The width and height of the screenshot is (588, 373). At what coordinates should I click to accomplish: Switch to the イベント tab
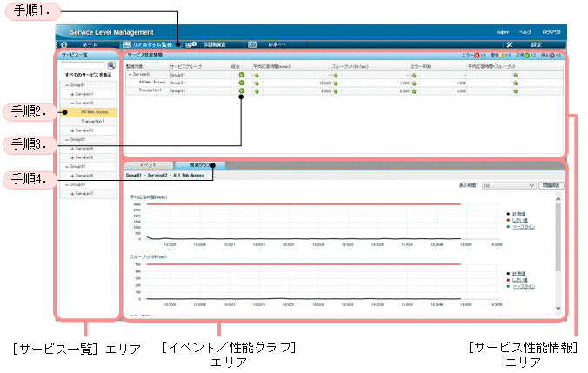(x=148, y=165)
